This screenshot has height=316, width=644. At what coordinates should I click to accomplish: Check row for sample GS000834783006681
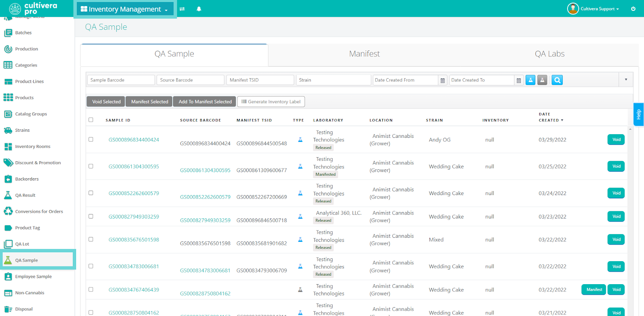click(x=91, y=266)
